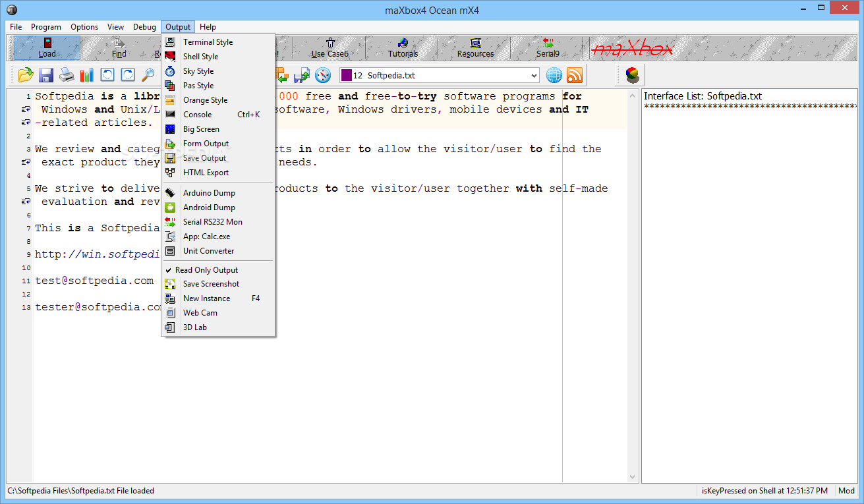864x504 pixels.
Task: Select Arduino Dump menu entry
Action: coord(219,193)
